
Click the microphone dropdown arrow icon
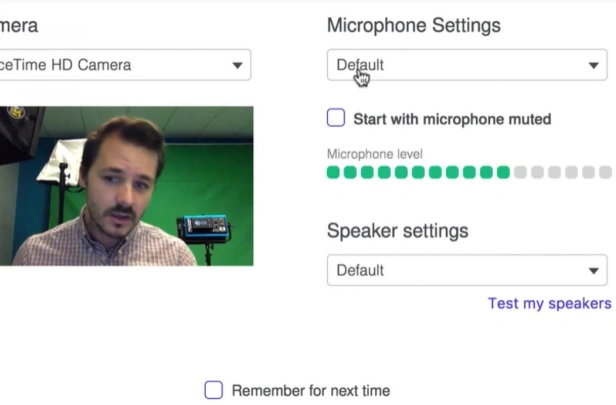594,65
